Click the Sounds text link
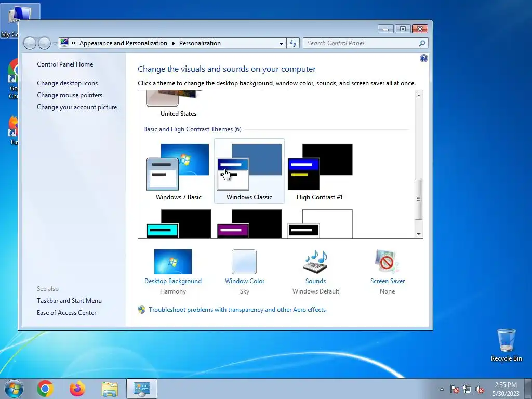The image size is (532, 399). click(x=315, y=281)
